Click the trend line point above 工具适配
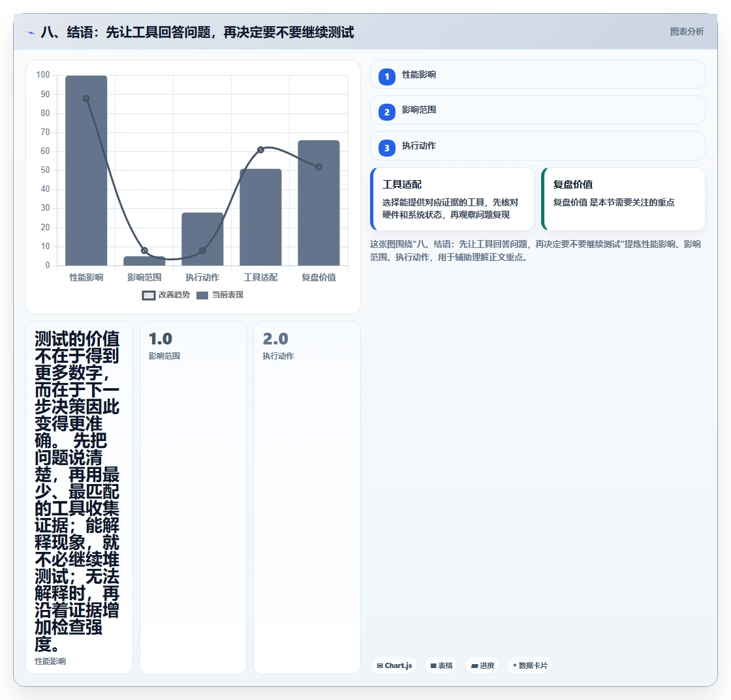This screenshot has width=731, height=700. pyautogui.click(x=260, y=149)
